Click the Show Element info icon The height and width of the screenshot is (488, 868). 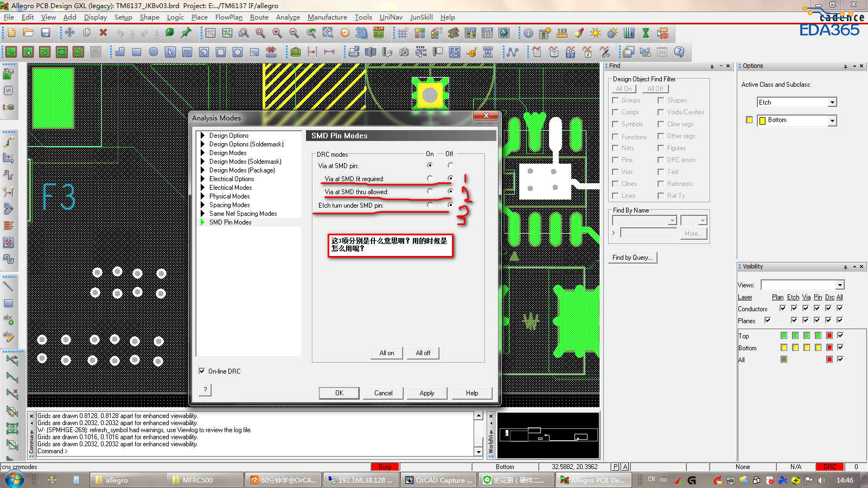[528, 33]
